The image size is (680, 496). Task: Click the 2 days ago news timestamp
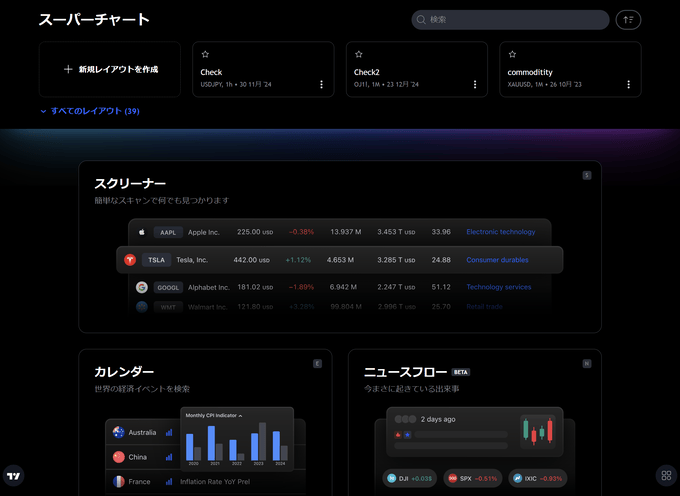[x=438, y=419]
